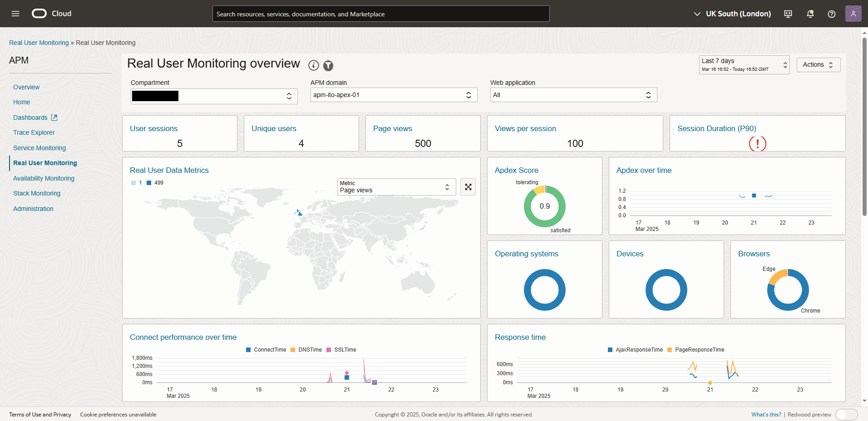The image size is (868, 421).
Task: Open the What's this? link
Action: point(766,415)
